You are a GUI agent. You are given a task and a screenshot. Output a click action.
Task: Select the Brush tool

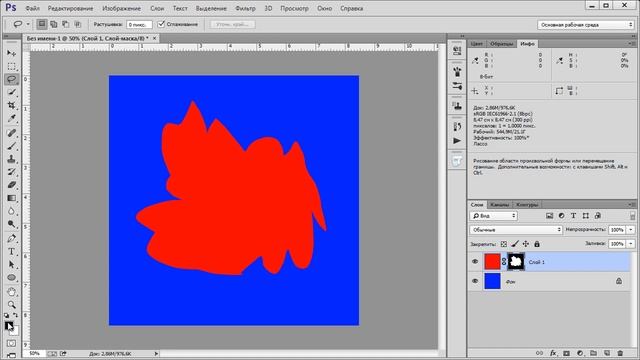(x=11, y=146)
